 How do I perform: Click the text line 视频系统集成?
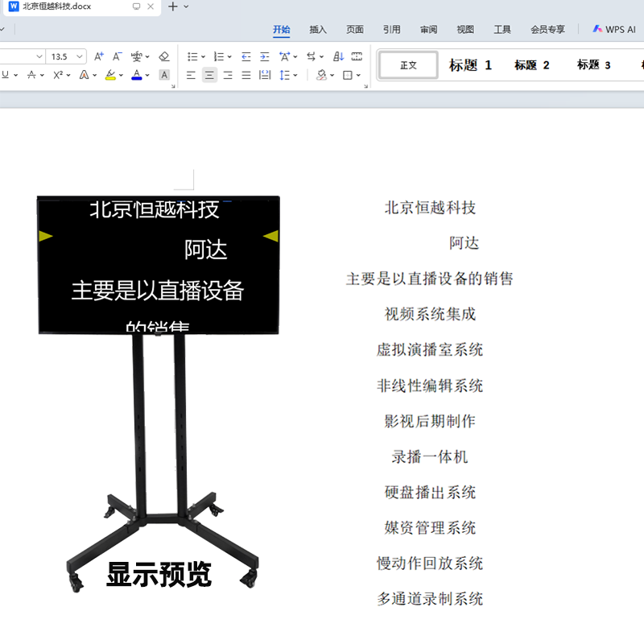430,314
